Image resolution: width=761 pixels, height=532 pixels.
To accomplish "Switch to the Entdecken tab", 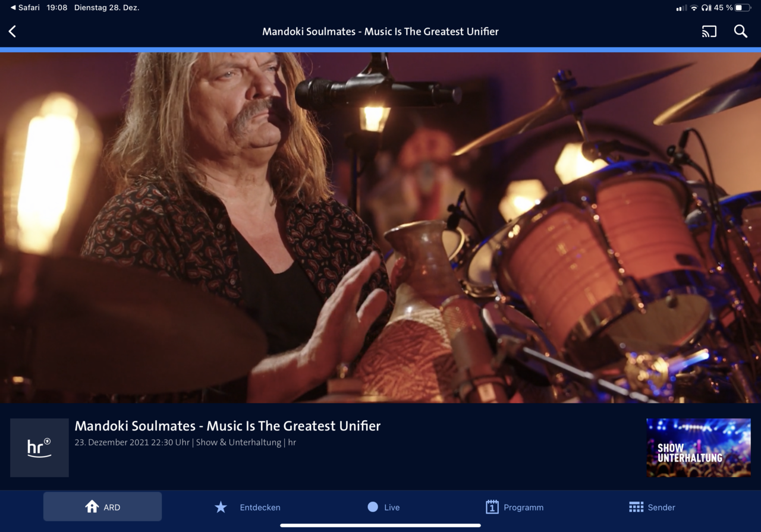I will tap(247, 507).
